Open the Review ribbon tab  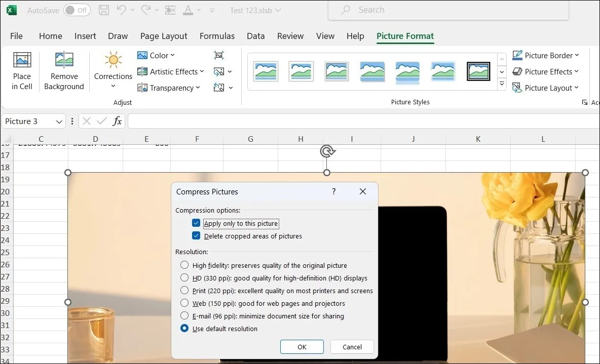tap(290, 36)
